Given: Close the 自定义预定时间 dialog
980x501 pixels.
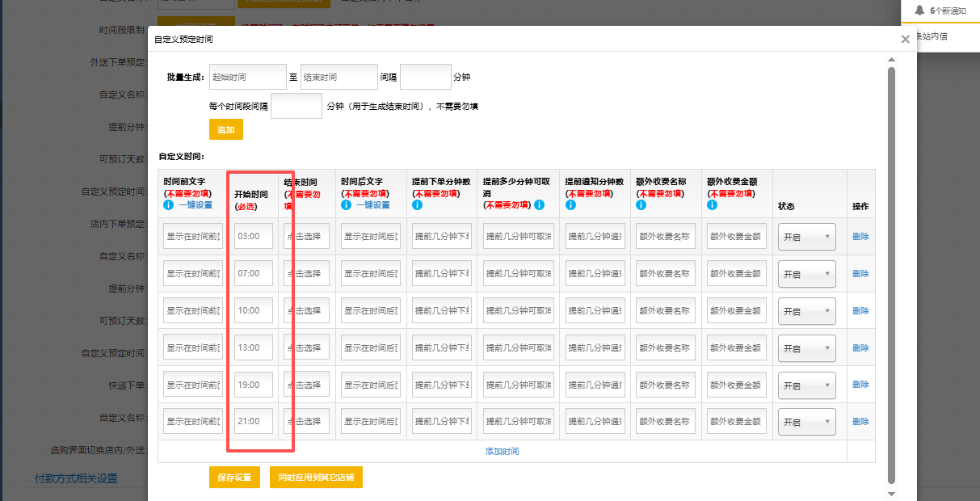Looking at the screenshot, I should click(x=905, y=39).
